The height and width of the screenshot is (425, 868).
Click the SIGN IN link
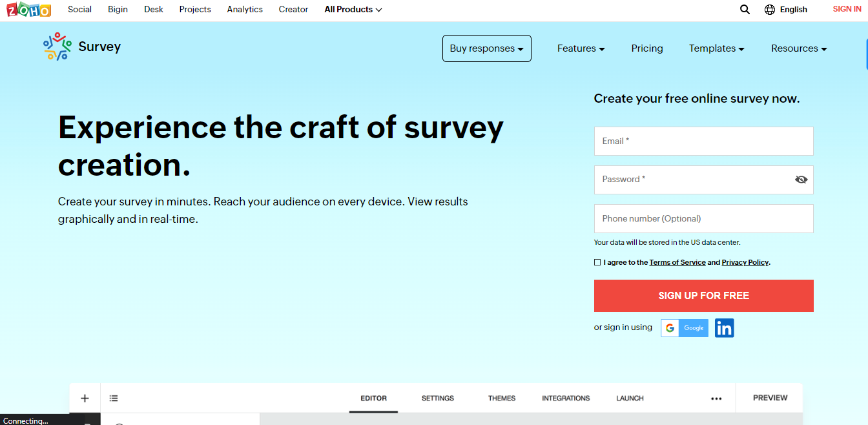tap(847, 9)
